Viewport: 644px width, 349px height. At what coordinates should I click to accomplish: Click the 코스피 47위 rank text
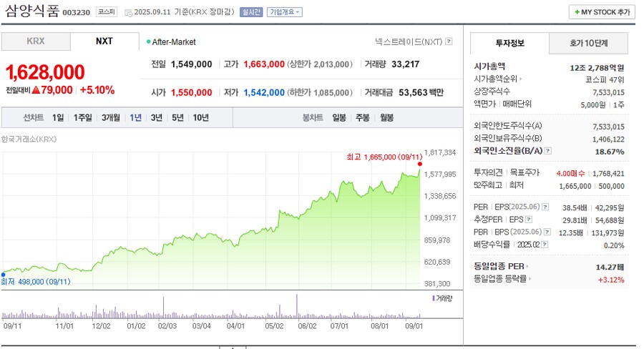coord(605,80)
